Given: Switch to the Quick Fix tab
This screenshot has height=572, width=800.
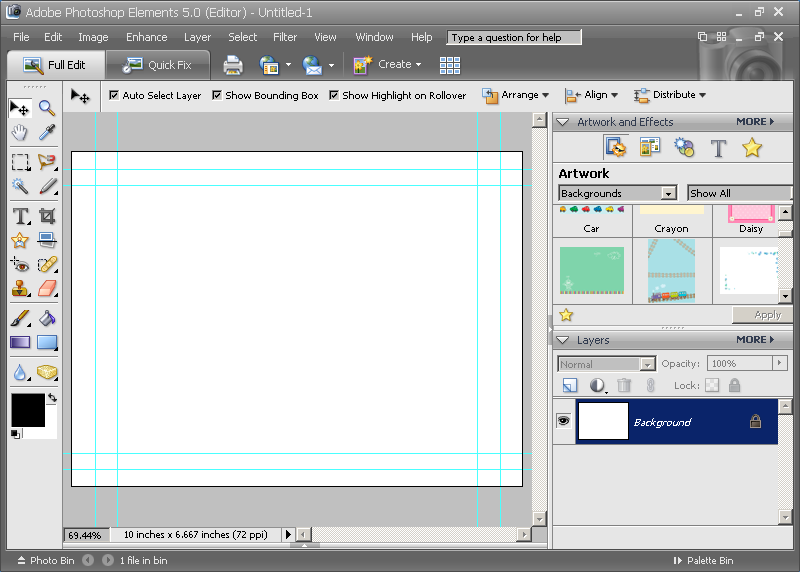Looking at the screenshot, I should [x=158, y=65].
